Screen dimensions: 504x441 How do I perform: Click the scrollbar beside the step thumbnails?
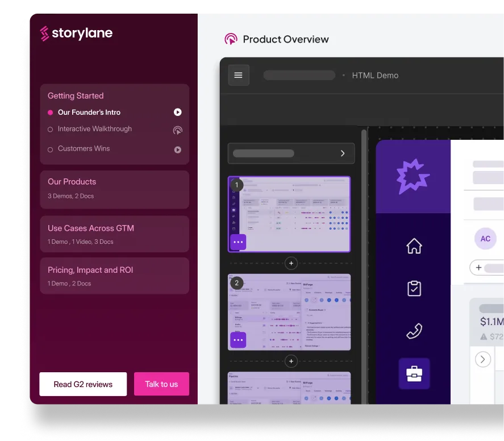(x=364, y=267)
